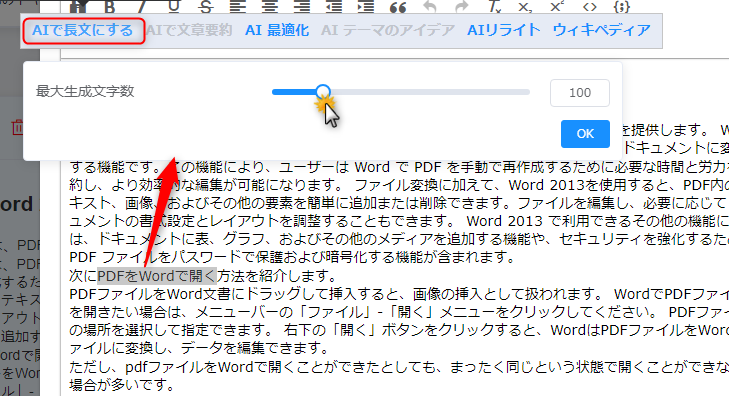Increase indent with the indent icon

click(x=366, y=7)
